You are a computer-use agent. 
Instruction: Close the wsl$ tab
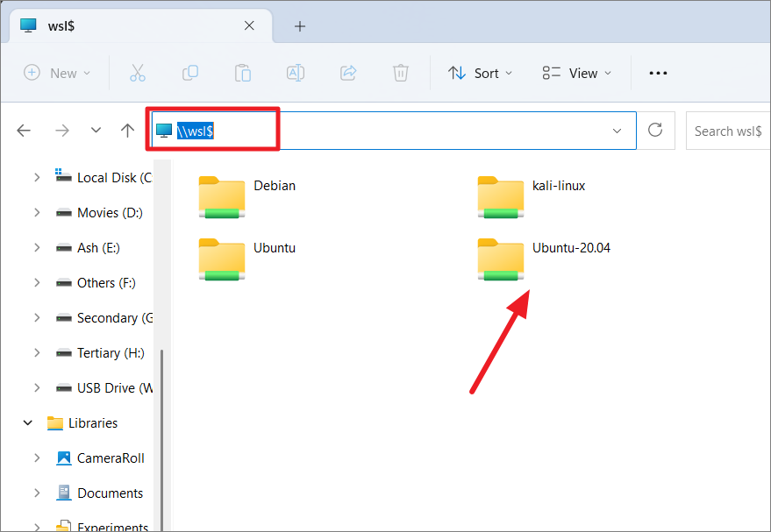click(249, 25)
